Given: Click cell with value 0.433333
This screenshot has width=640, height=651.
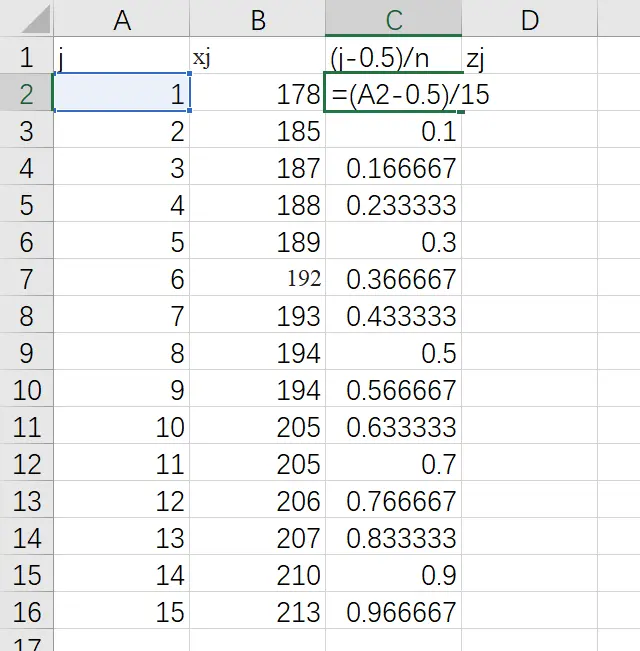Looking at the screenshot, I should tap(393, 314).
